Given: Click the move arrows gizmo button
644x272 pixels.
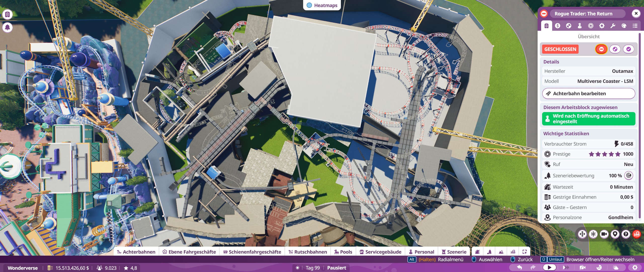Looking at the screenshot, I should point(582,234).
